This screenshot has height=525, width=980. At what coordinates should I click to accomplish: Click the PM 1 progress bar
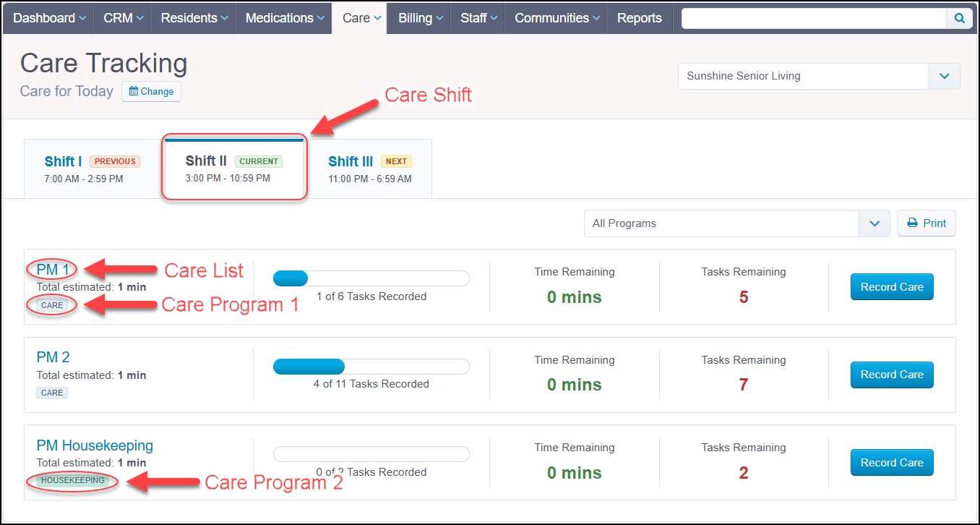(371, 278)
